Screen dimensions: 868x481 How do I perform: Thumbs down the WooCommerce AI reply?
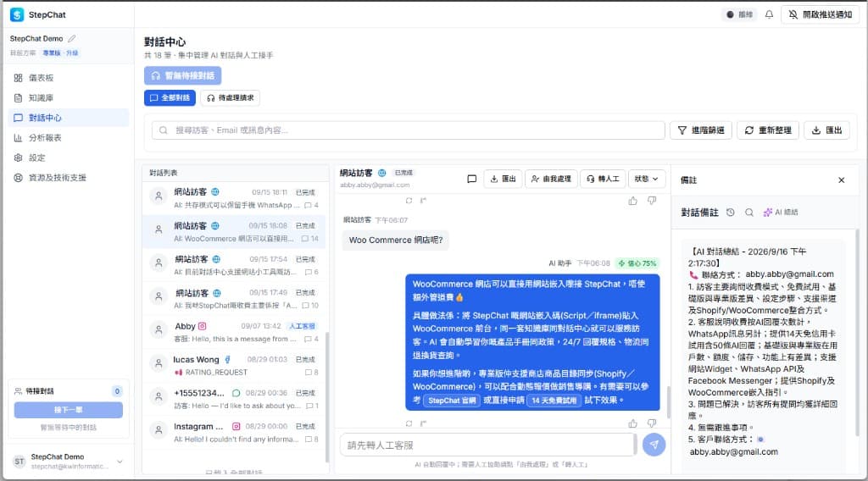[x=652, y=423]
